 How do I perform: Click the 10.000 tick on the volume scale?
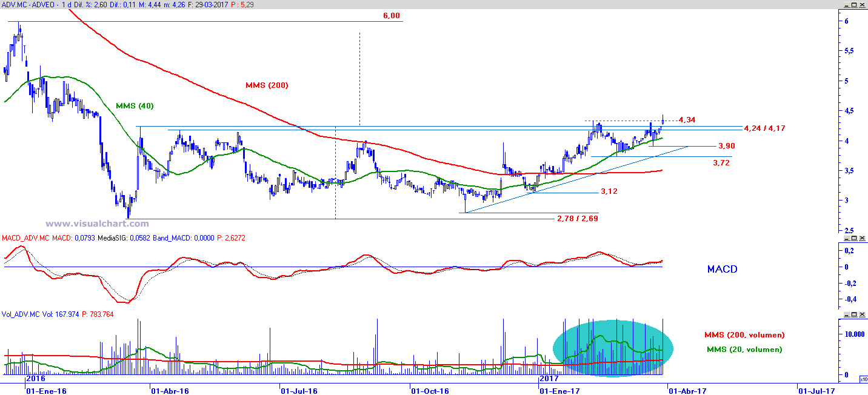pos(855,333)
